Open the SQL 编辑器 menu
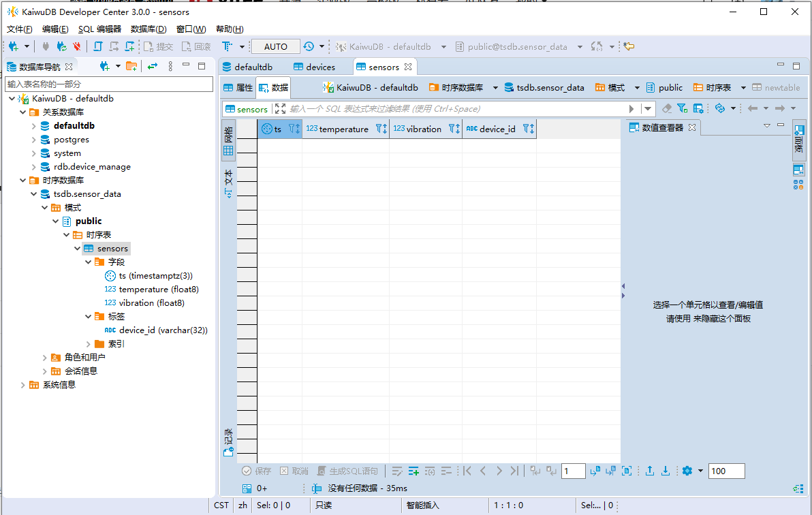 99,29
